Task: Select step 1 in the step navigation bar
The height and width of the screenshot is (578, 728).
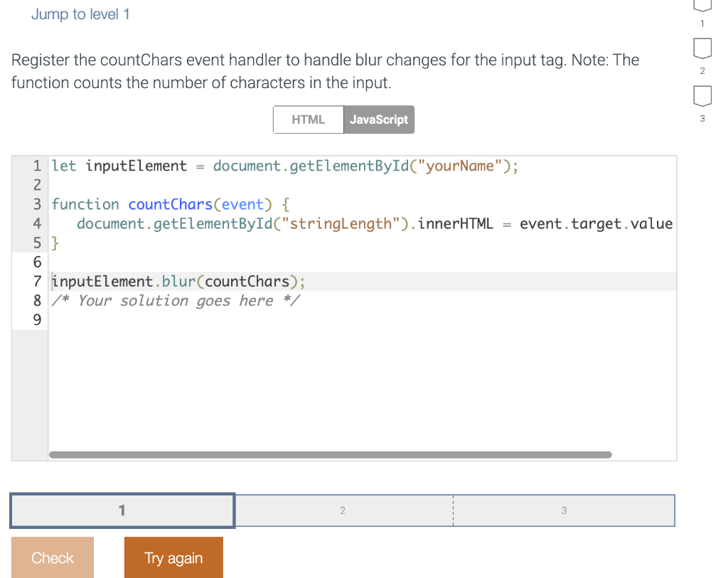Action: [121, 510]
